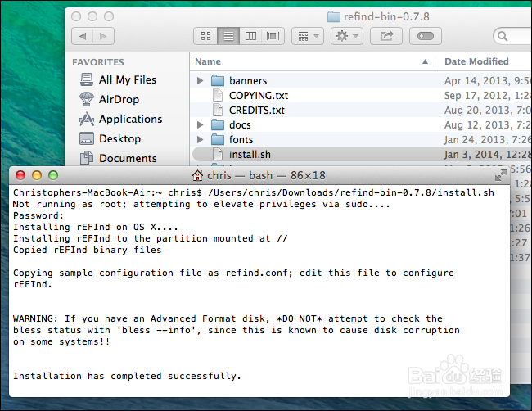Screen dimensions: 532x411
Task: Click the Edit Tags toolbar button
Action: [426, 36]
